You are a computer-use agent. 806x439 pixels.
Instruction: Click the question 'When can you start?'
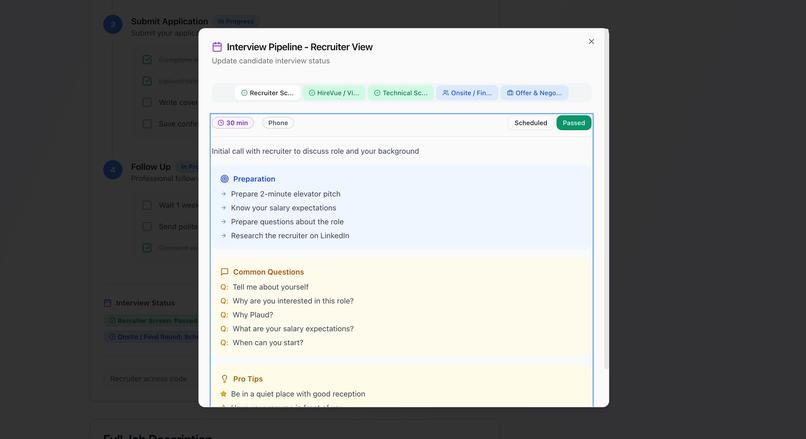[268, 342]
